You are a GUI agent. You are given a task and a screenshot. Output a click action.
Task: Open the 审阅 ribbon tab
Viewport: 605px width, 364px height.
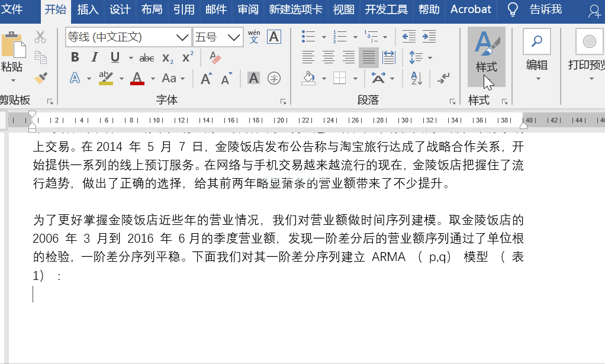(247, 9)
